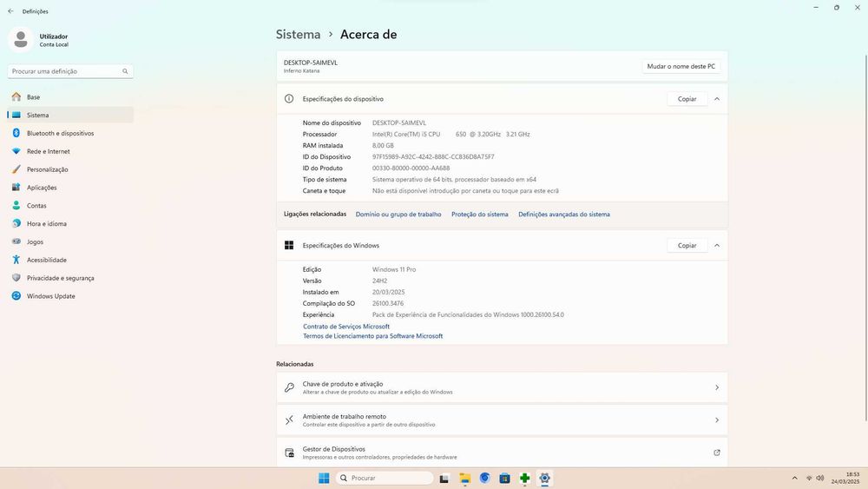
Task: Click the Privacidade e segurança shield icon
Action: pyautogui.click(x=16, y=278)
